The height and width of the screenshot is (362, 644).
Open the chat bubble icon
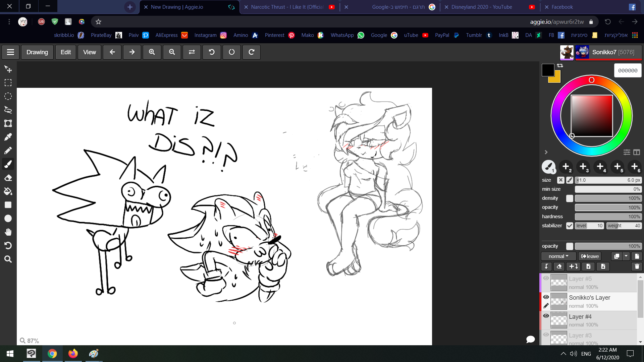[530, 340]
